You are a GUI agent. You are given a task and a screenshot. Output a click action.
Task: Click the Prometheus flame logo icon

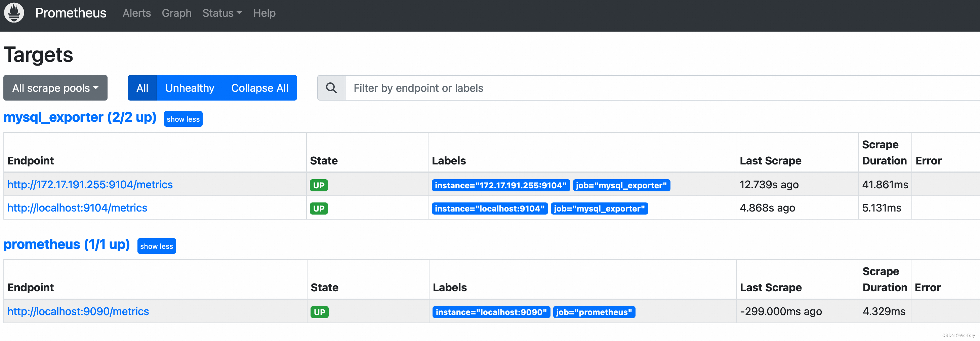click(14, 13)
